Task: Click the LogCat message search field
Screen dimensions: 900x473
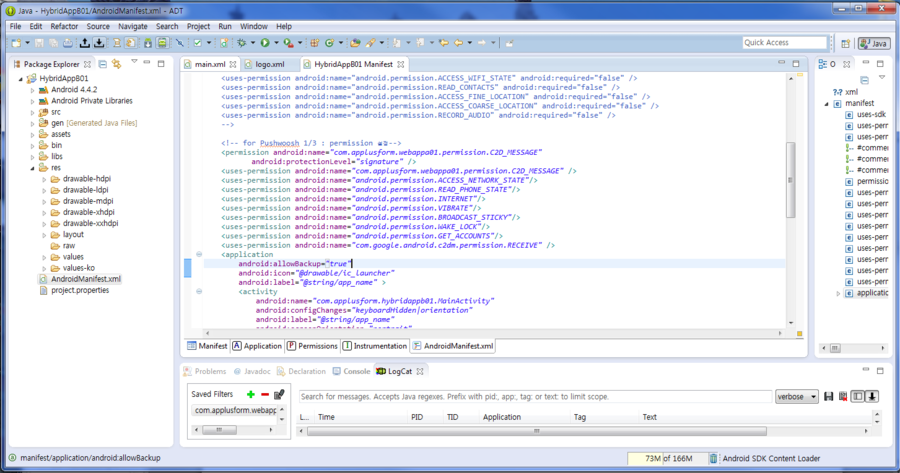Action: (x=535, y=397)
